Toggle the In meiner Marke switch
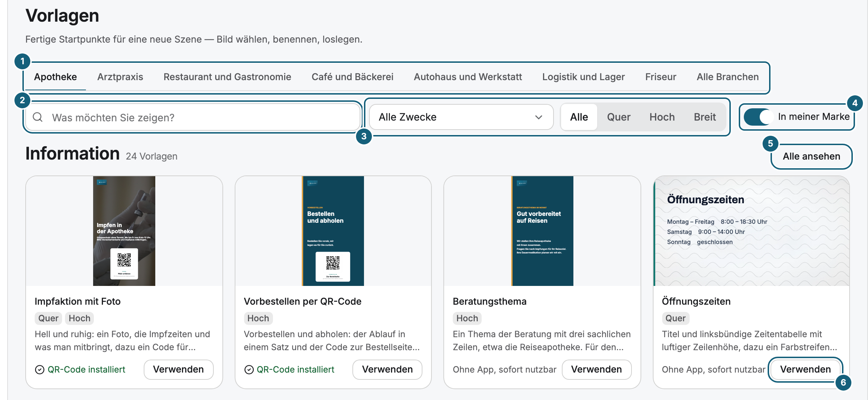This screenshot has height=400, width=868. 758,117
